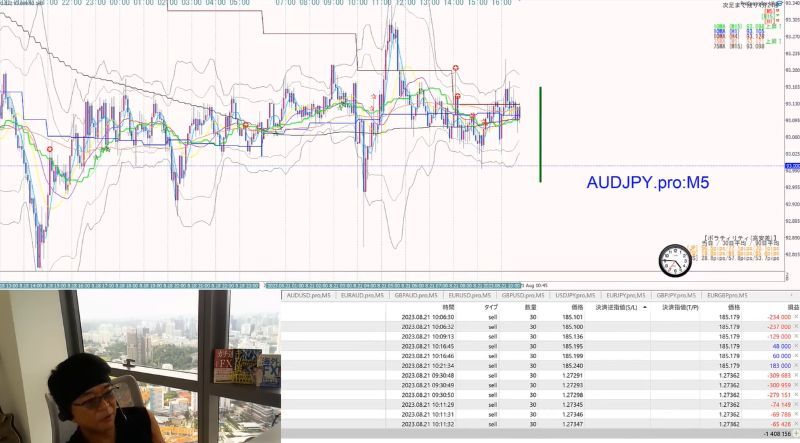Click the red signal marker at far-left of chart
Viewport: 800px width, 443px height.
tap(49, 149)
